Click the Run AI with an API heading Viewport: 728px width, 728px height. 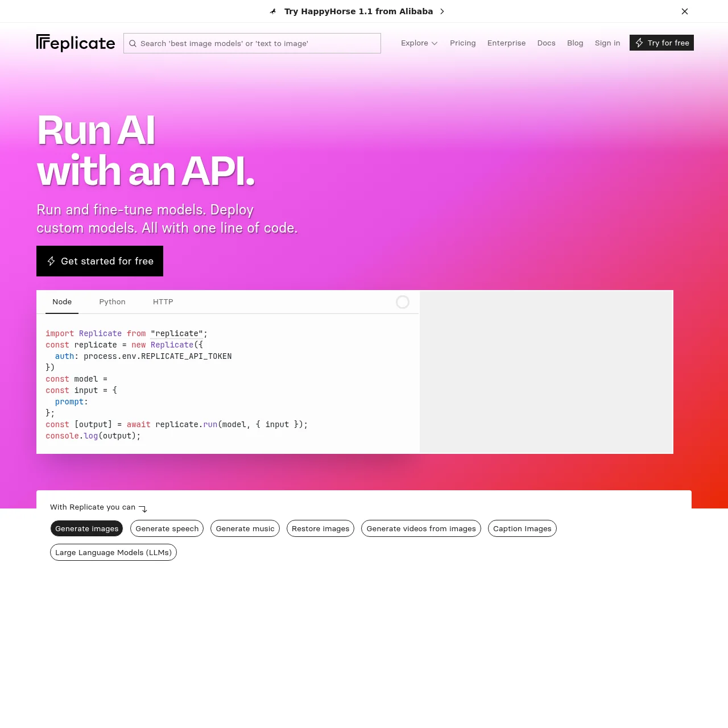tap(146, 151)
